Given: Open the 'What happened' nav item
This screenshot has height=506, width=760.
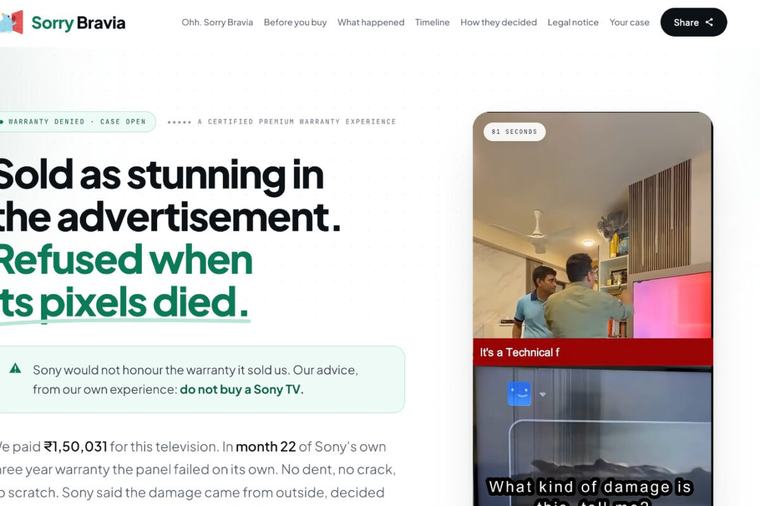Looking at the screenshot, I should [x=371, y=22].
